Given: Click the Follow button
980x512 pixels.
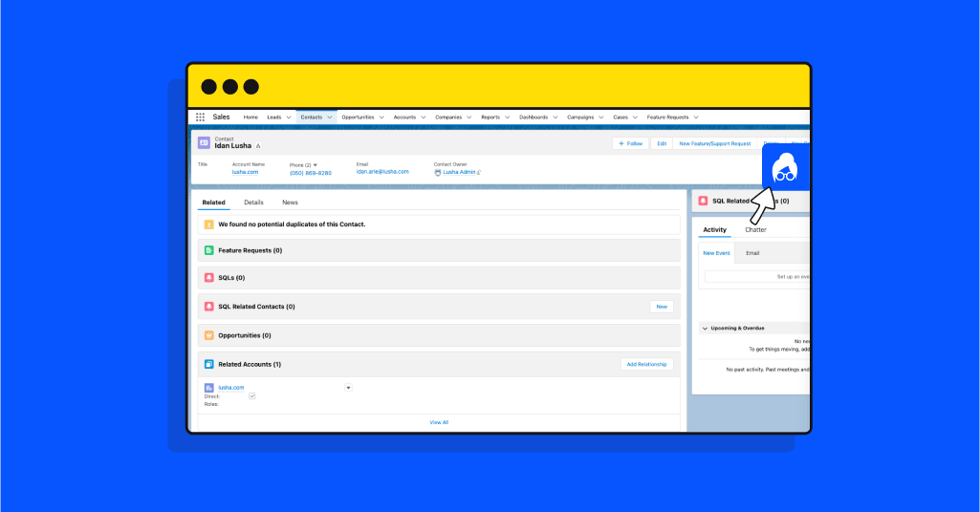Looking at the screenshot, I should pos(631,143).
